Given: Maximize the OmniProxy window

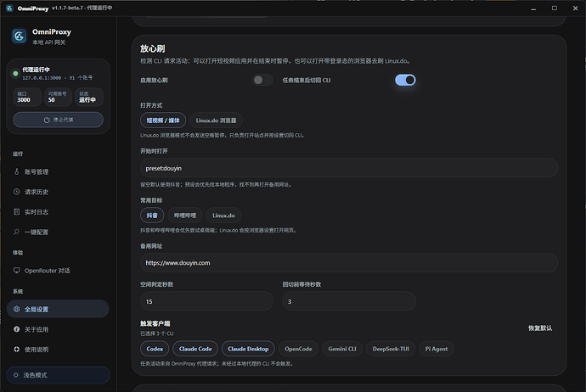Looking at the screenshot, I should (555, 8).
